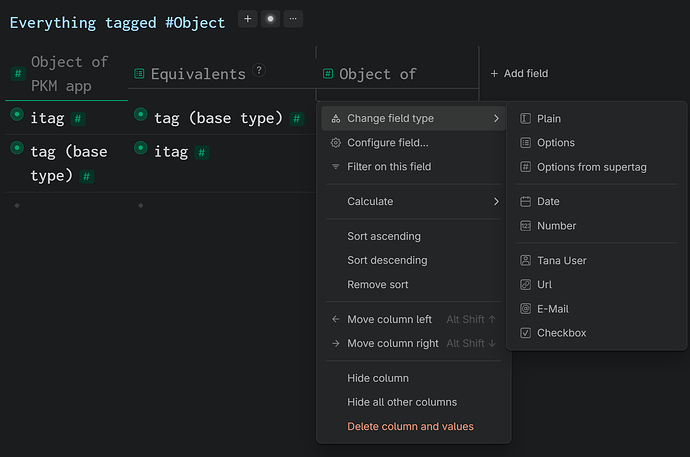Choose the Checkbox field type

coord(561,333)
